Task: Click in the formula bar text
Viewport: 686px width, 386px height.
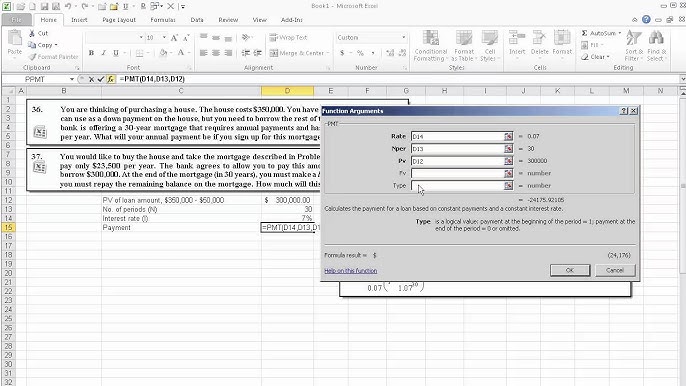Action: click(x=152, y=79)
